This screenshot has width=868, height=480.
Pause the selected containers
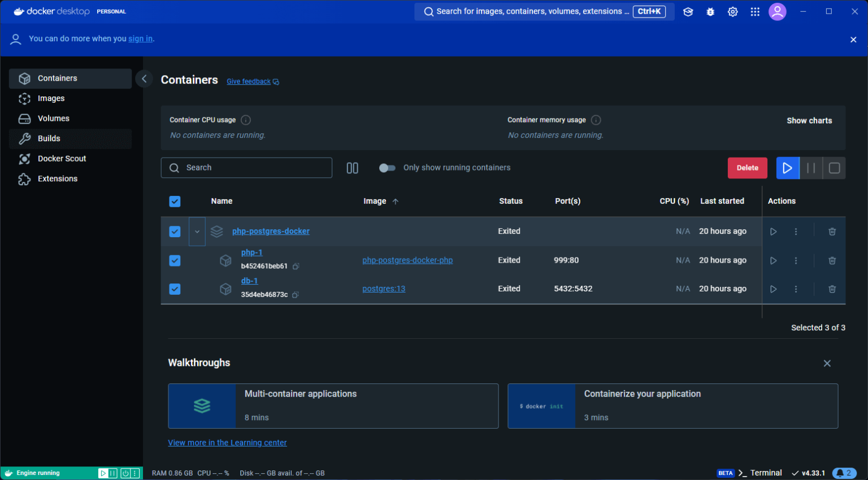coord(811,168)
